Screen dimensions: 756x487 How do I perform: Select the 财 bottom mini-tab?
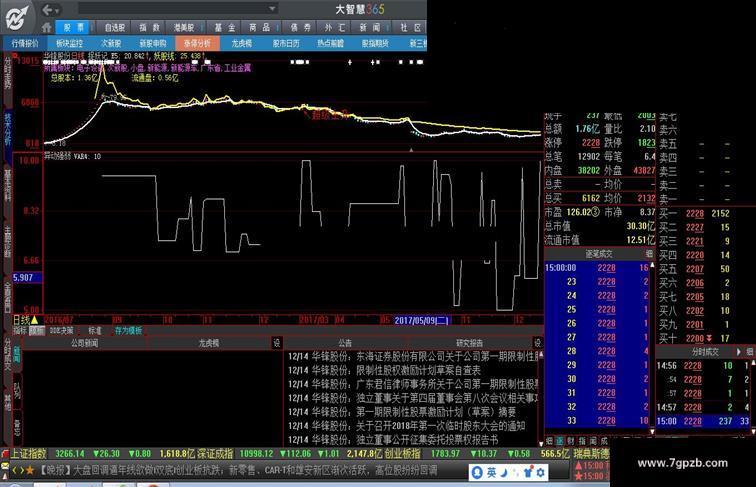point(571,441)
